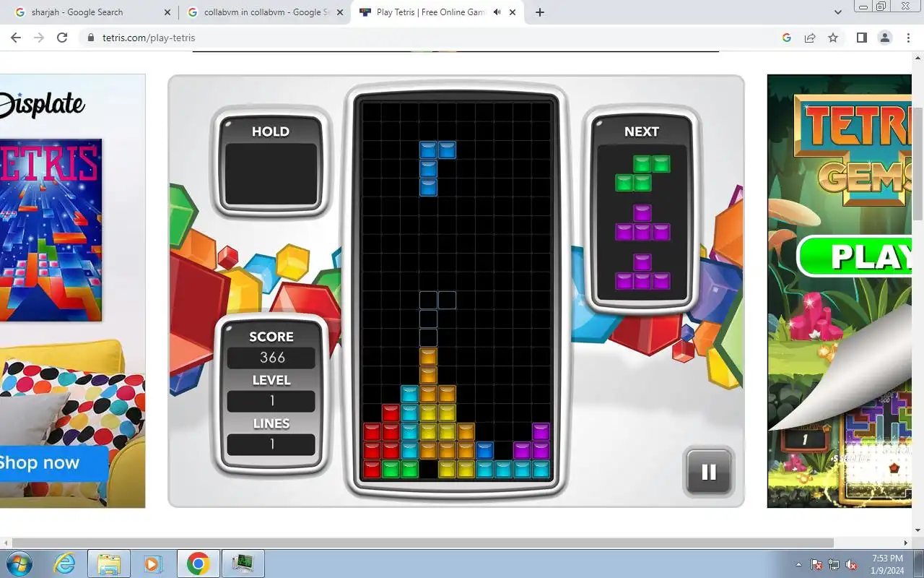
Task: Open the Google icon in address bar
Action: click(787, 38)
